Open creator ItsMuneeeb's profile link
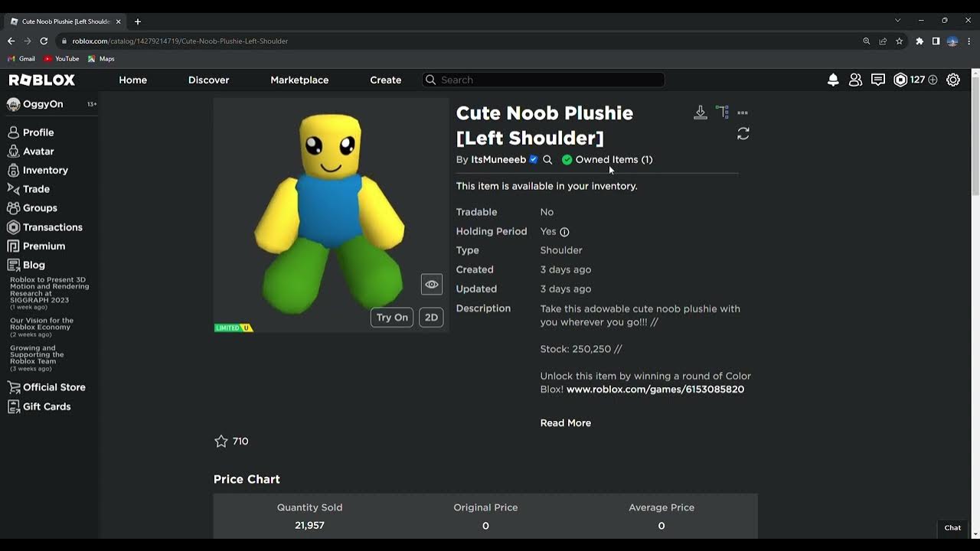 click(498, 160)
